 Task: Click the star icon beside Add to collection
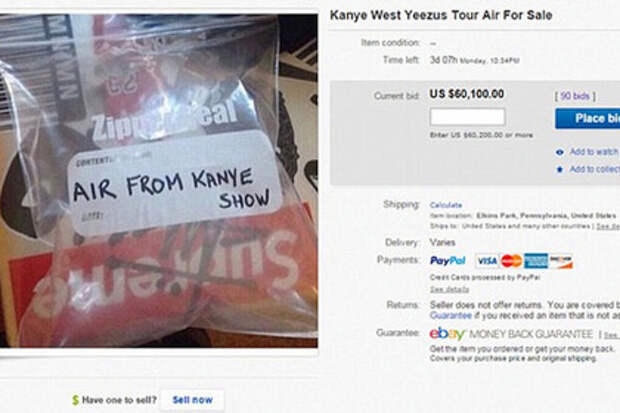pyautogui.click(x=560, y=170)
